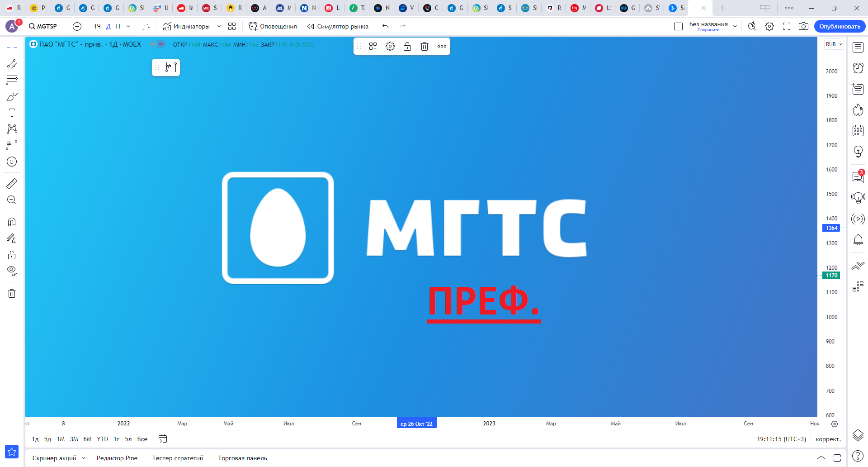This screenshot has height=467, width=868.
Task: Select the brush drawing tool
Action: [12, 96]
